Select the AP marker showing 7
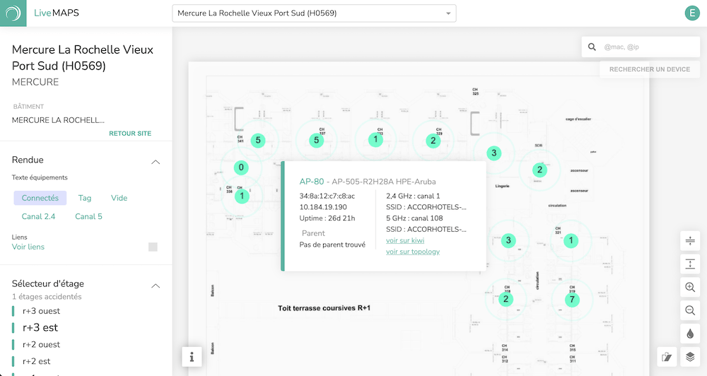707x376 pixels. pos(572,299)
